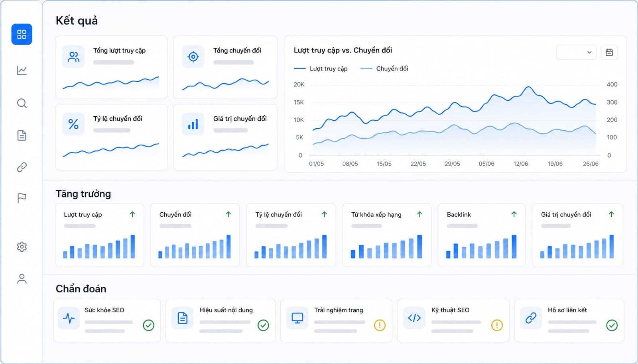This screenshot has width=638, height=364.
Task: Click the Kỹ thuật SEO code icon
Action: (x=414, y=318)
